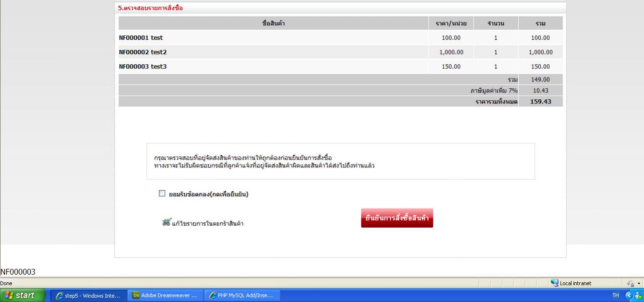644x302 pixels.
Task: Click the Local intranet zone icon
Action: tap(555, 283)
